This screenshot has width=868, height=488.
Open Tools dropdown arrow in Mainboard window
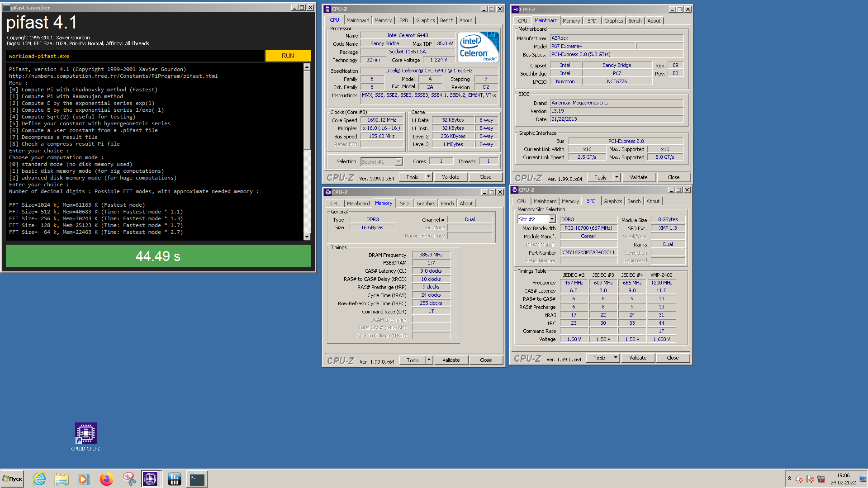coord(617,177)
